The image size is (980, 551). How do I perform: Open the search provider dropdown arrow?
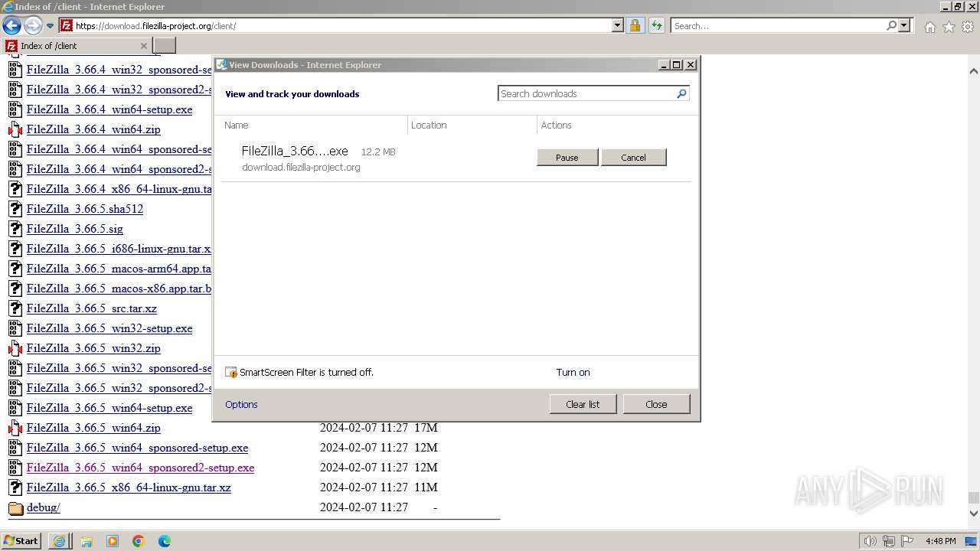click(904, 25)
